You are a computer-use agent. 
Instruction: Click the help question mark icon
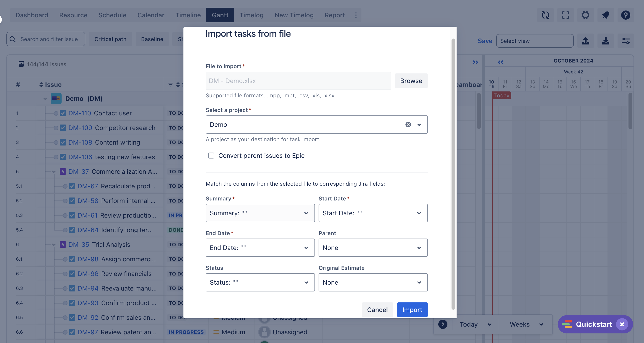[x=626, y=15]
